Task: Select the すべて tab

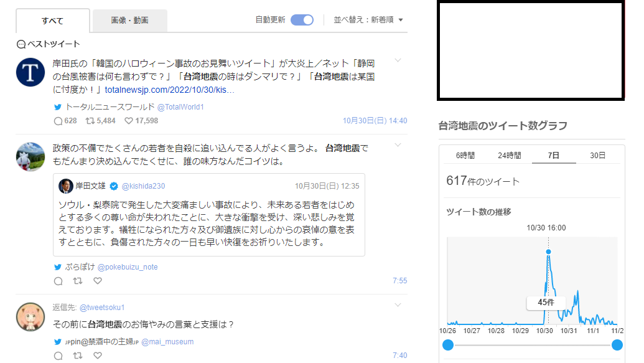Action: [x=52, y=21]
